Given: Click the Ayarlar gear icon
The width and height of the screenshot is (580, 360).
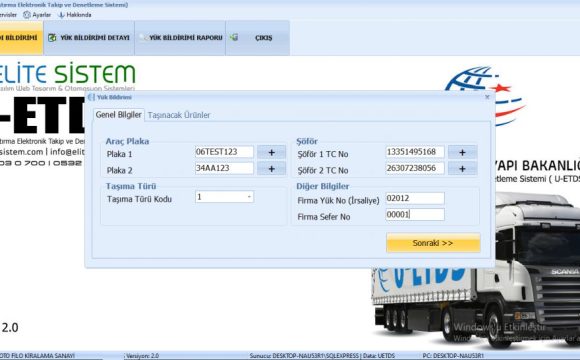Looking at the screenshot, I should (x=27, y=15).
